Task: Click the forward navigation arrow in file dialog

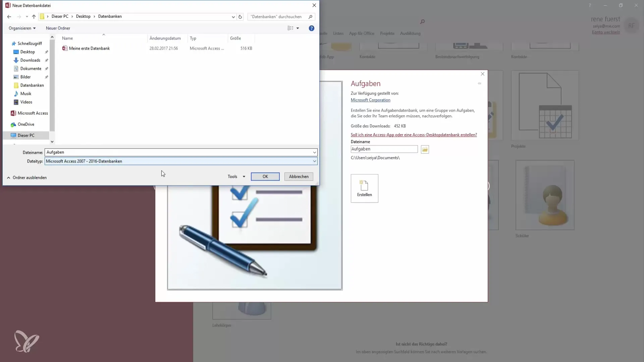Action: [x=19, y=17]
